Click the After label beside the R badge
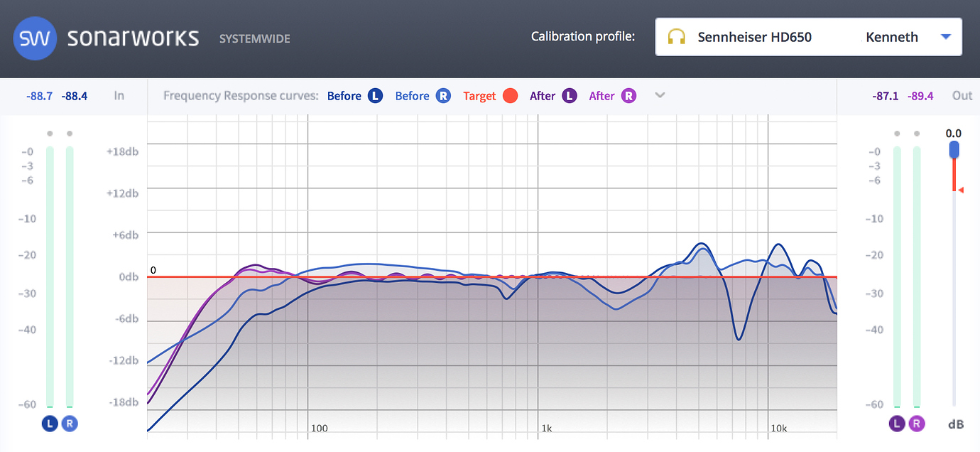The image size is (980, 452). tap(602, 96)
